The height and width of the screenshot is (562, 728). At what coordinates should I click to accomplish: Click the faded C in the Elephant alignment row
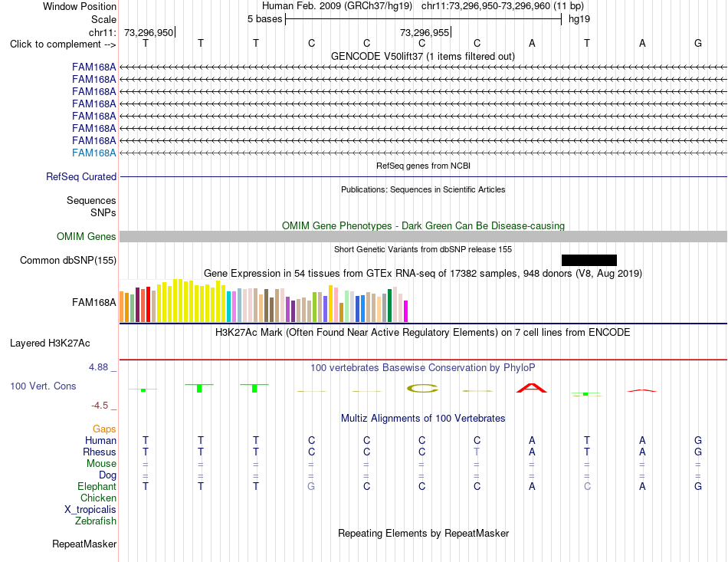[x=587, y=486]
